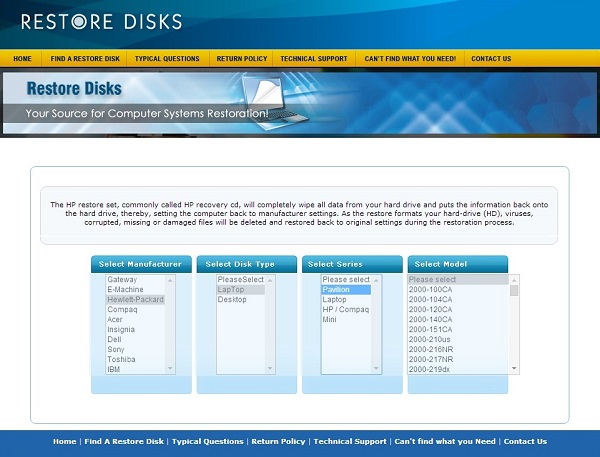Click footer Home link

click(65, 441)
